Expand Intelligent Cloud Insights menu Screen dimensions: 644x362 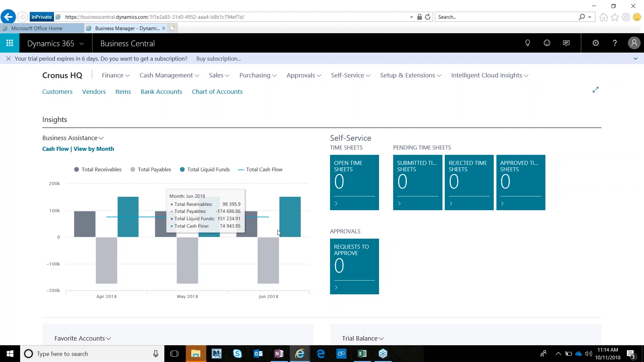(490, 75)
